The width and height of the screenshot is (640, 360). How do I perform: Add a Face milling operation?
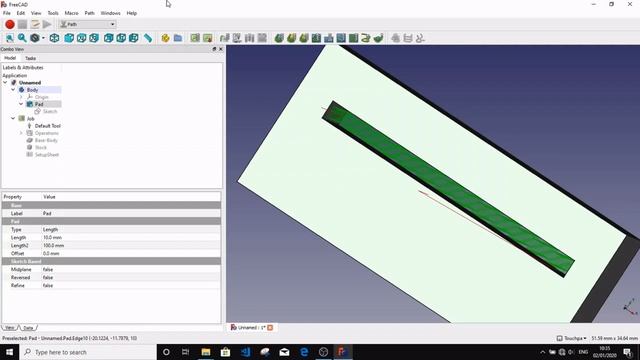point(341,38)
